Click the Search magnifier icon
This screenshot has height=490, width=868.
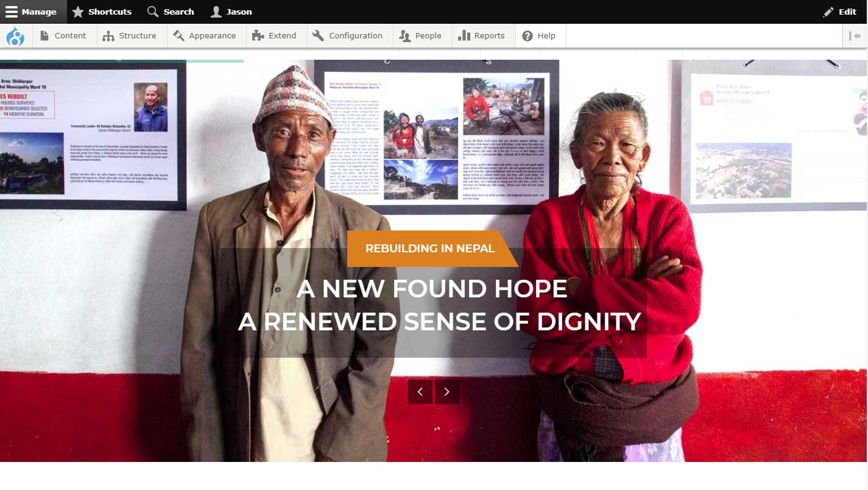[x=153, y=12]
